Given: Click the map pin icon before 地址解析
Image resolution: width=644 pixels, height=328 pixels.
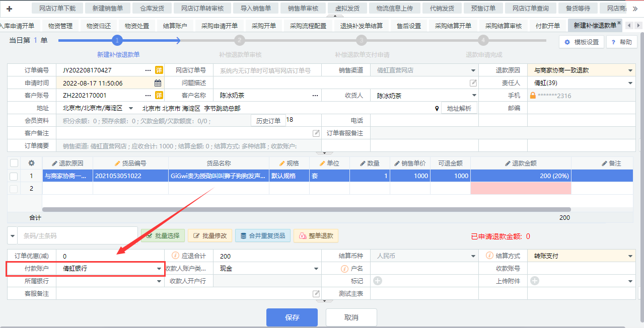Looking at the screenshot, I should [x=437, y=108].
